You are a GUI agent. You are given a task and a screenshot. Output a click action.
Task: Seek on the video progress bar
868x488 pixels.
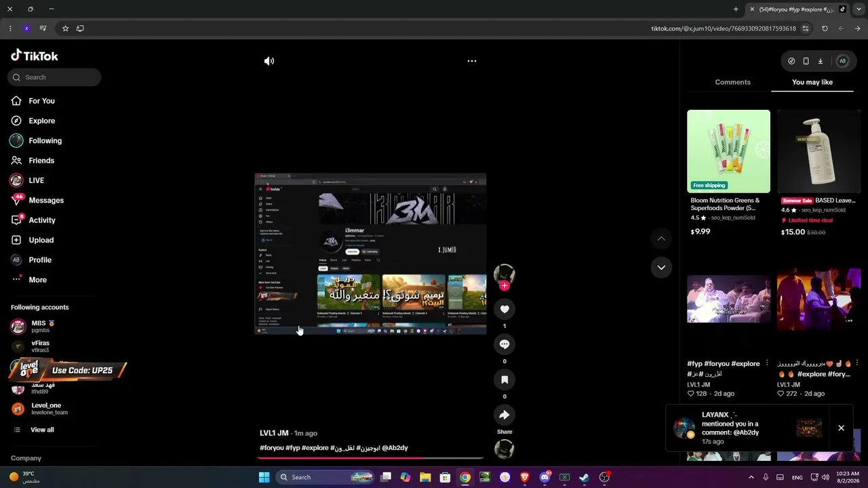[370, 458]
